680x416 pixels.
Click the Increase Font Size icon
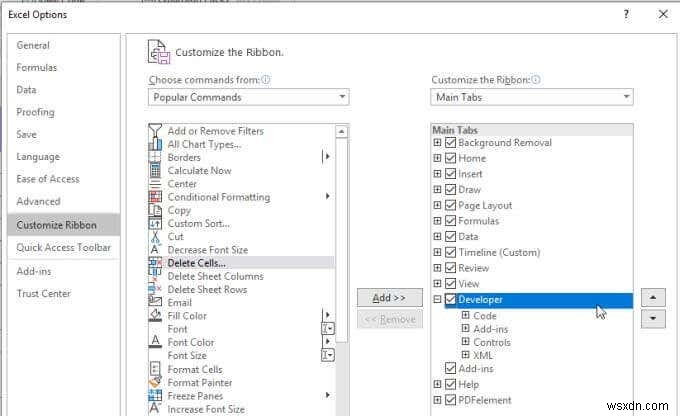coord(155,409)
